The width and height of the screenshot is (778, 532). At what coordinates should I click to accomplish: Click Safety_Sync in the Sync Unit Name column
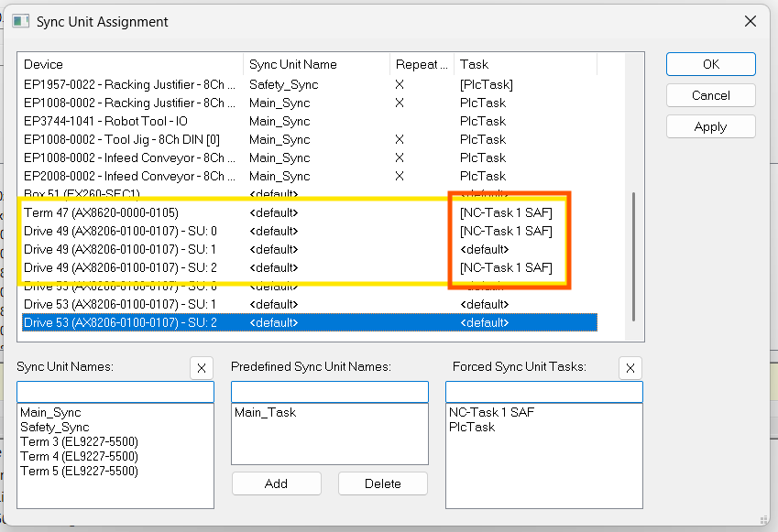coord(283,85)
